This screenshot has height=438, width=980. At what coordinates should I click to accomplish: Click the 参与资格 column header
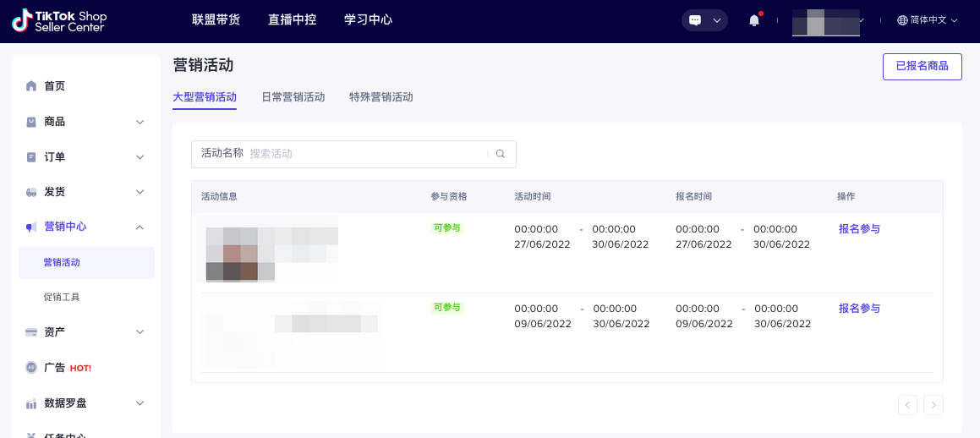(449, 196)
